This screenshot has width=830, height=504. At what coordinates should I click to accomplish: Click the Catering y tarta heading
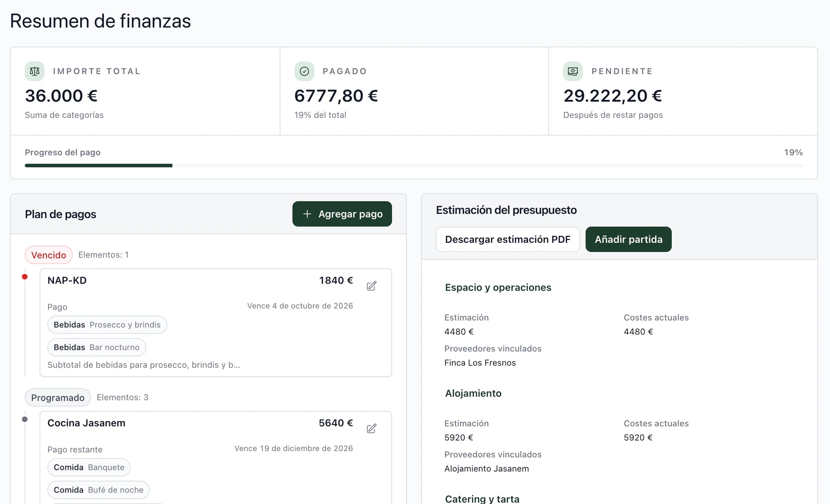tap(482, 499)
